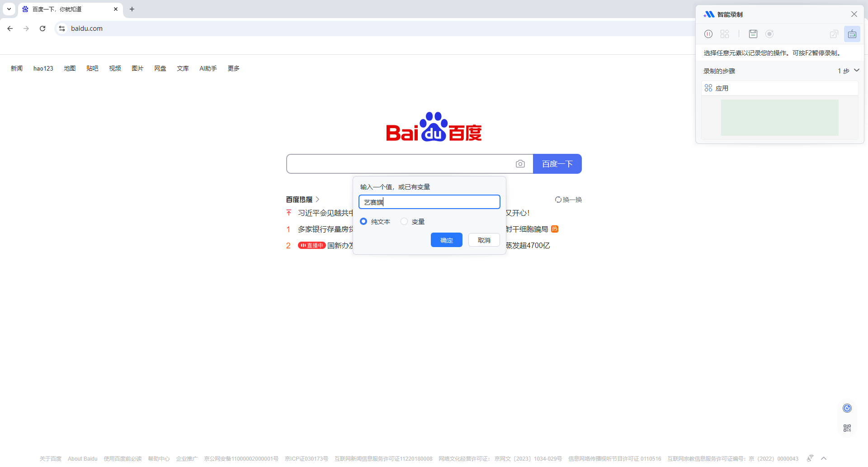The image size is (868, 467).
Task: Click the browser reload button
Action: click(42, 29)
